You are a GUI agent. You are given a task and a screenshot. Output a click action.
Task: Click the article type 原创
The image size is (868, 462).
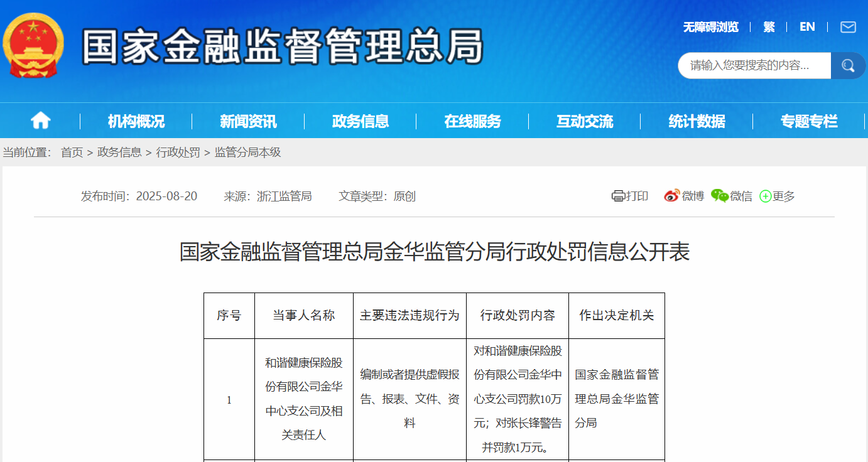coord(404,196)
